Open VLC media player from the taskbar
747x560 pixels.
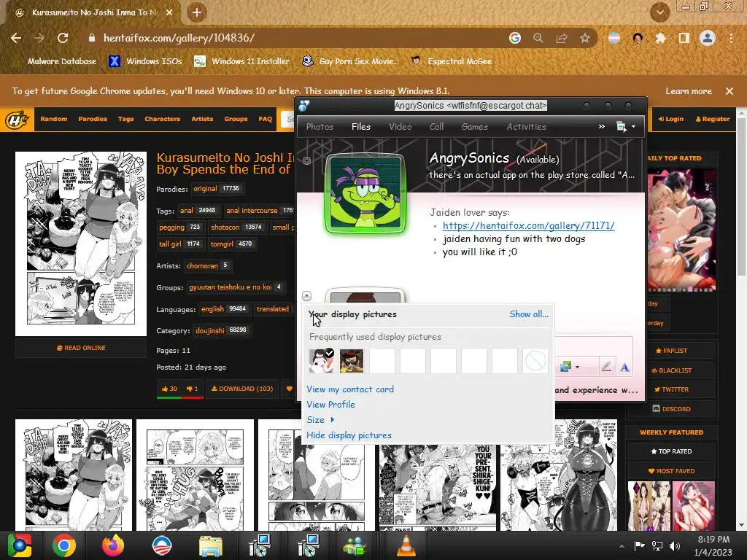[406, 545]
